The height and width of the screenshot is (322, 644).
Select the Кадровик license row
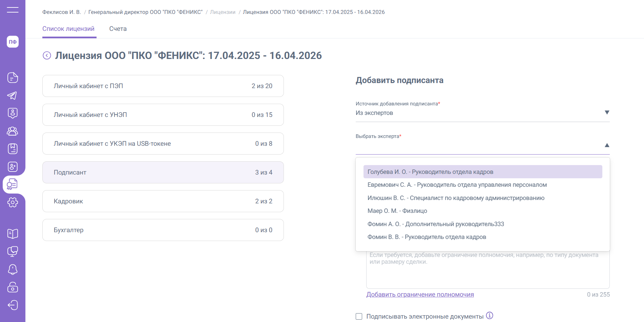coord(163,201)
